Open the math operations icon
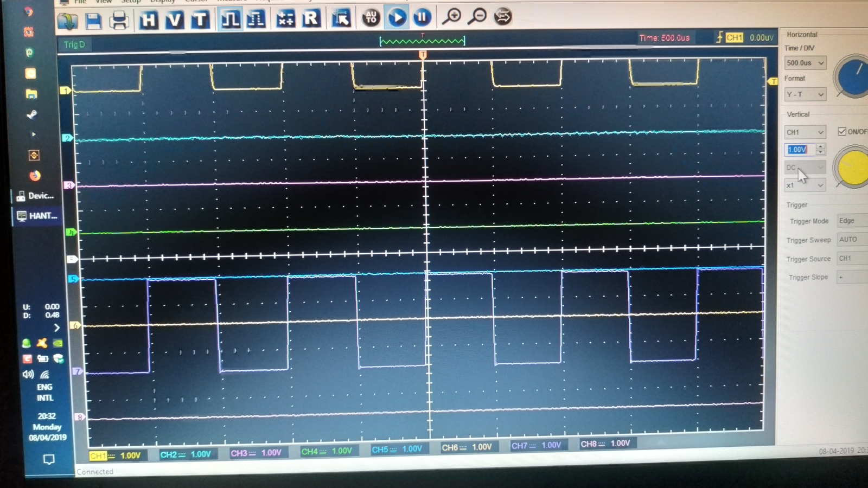This screenshot has height=488, width=868. coord(285,19)
